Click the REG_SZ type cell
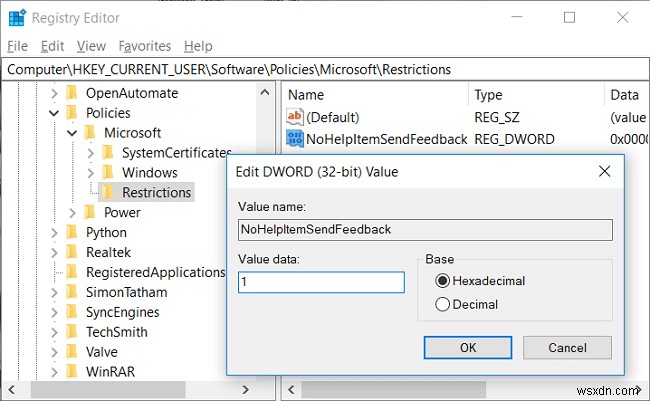The width and height of the screenshot is (650, 401). [497, 117]
